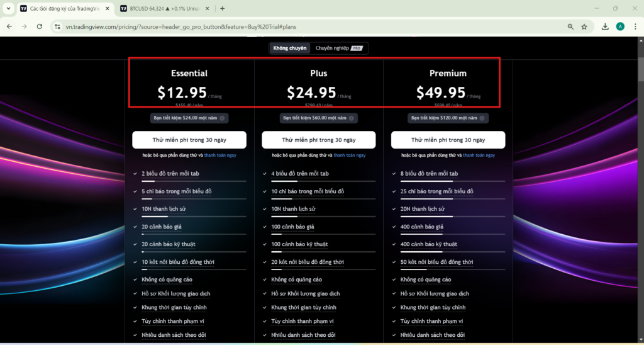Click "10 kết nối biểu đồ đồng thời"

(x=178, y=262)
